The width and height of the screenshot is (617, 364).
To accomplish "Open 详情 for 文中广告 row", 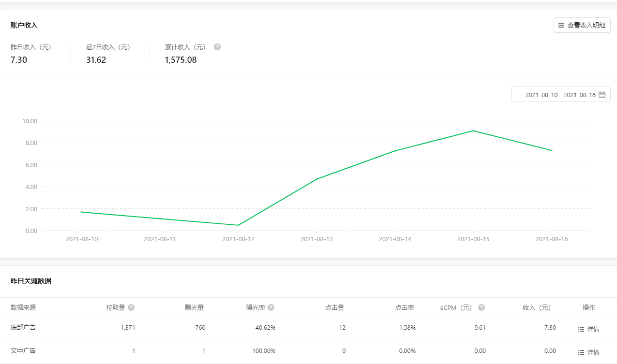I will click(593, 352).
